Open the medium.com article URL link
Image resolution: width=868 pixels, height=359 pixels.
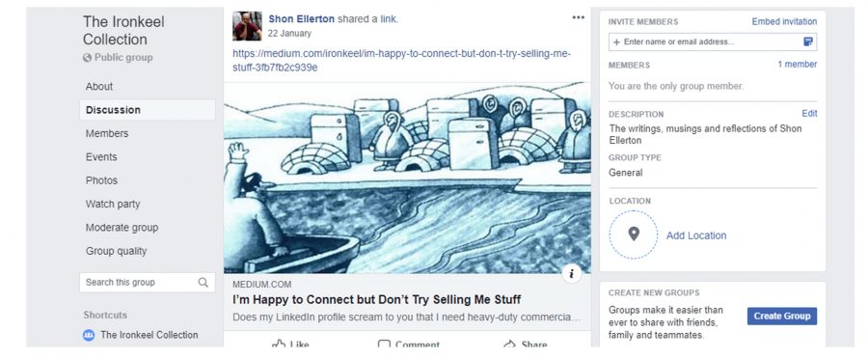click(x=402, y=61)
